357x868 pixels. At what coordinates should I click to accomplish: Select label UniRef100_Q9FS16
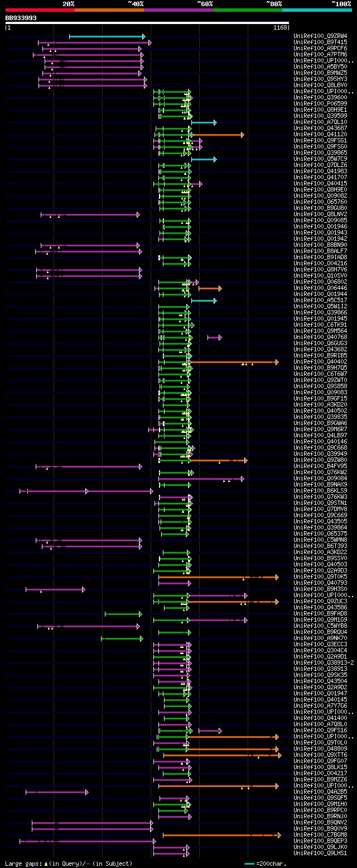[x=320, y=730]
